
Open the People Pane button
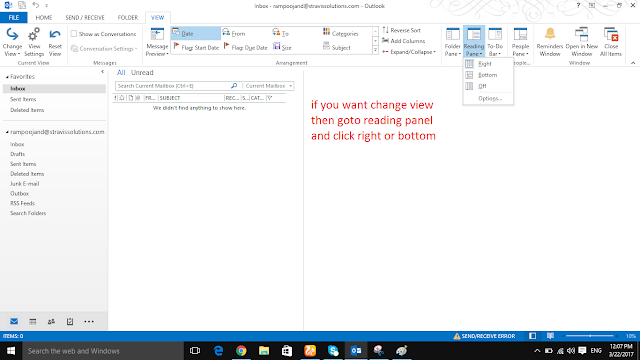pyautogui.click(x=520, y=42)
